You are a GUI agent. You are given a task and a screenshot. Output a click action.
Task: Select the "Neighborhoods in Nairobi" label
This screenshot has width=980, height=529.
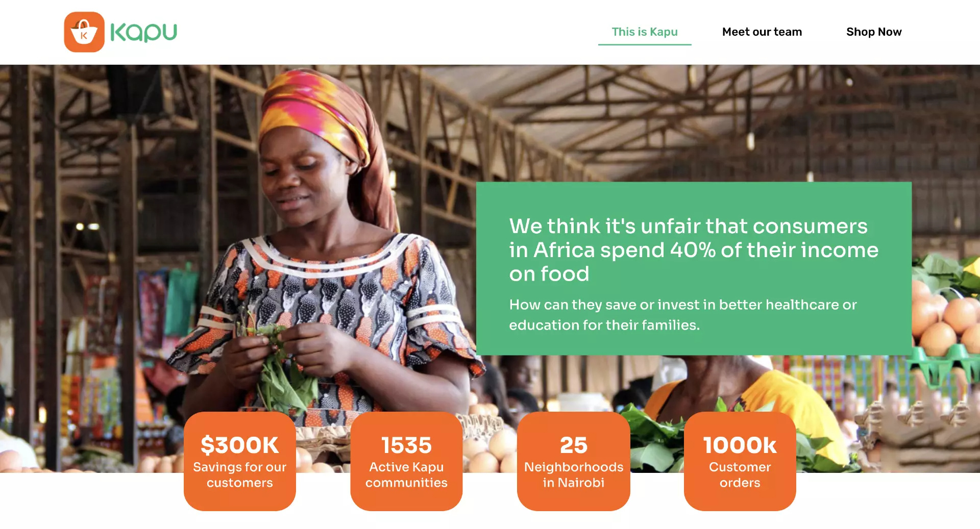click(x=573, y=475)
